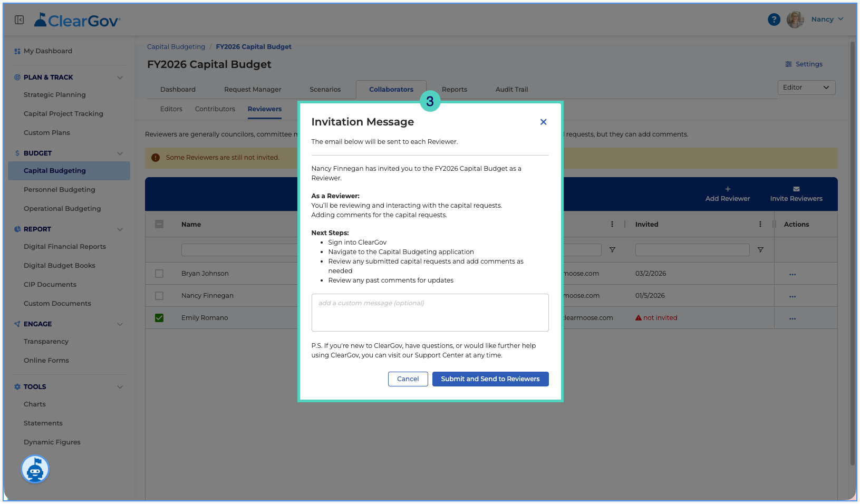Click the email column filter icon

click(x=612, y=250)
